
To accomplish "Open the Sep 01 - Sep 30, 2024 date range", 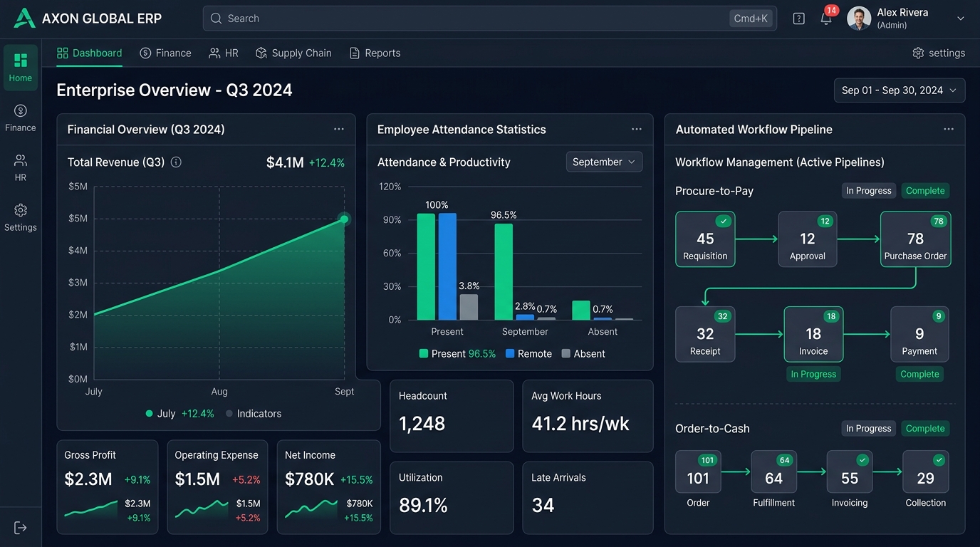I will (900, 90).
